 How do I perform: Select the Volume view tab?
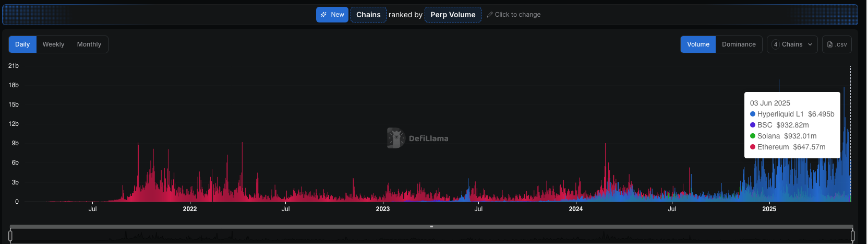pos(698,44)
